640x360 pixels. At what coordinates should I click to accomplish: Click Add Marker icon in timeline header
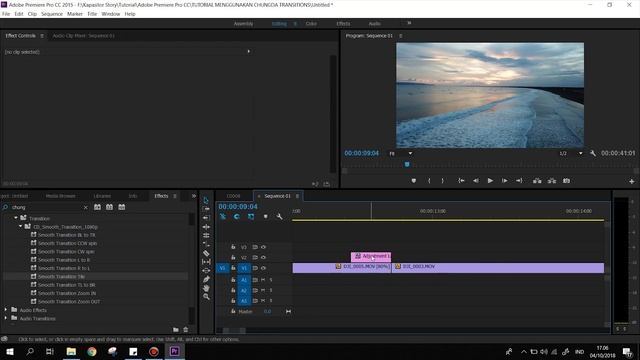click(x=265, y=217)
